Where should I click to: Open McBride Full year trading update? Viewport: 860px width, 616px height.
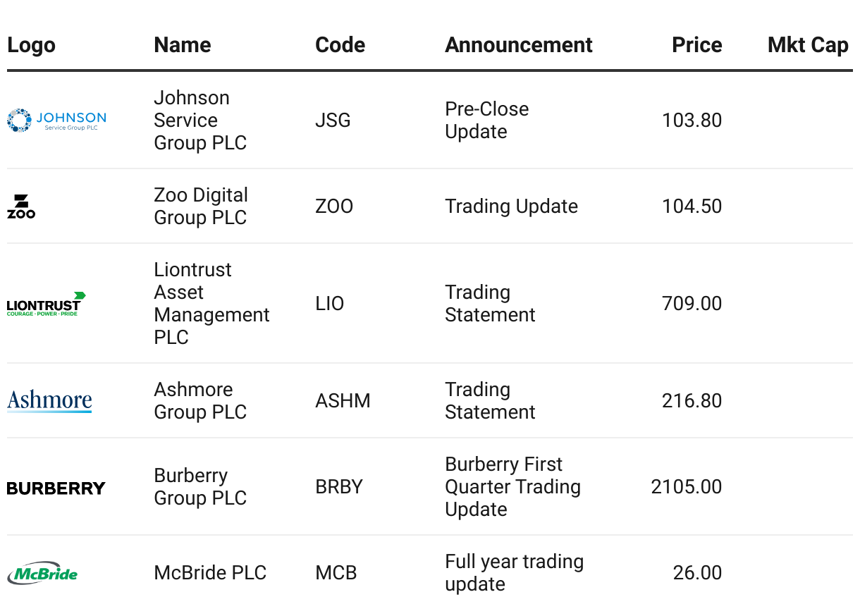click(515, 573)
